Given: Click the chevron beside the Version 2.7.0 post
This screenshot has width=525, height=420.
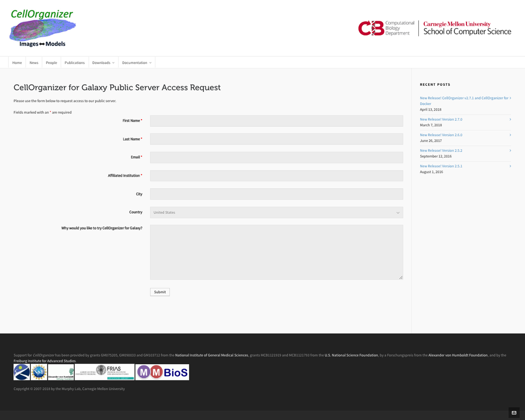Looking at the screenshot, I should pyautogui.click(x=510, y=119).
